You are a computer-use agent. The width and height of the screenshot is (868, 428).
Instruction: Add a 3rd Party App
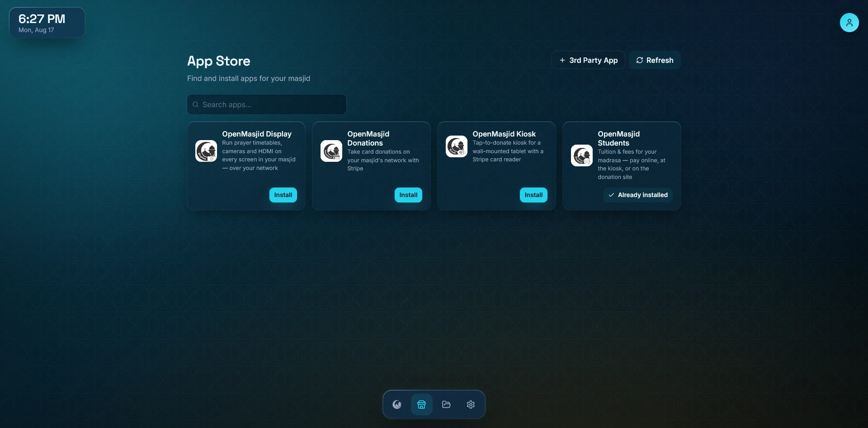588,60
